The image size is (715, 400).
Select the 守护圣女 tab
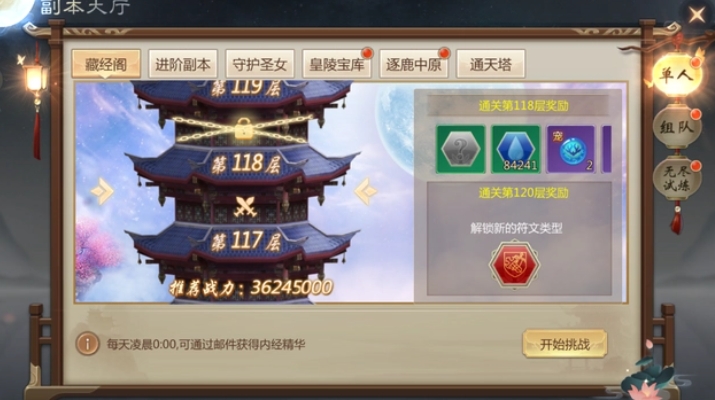[259, 64]
